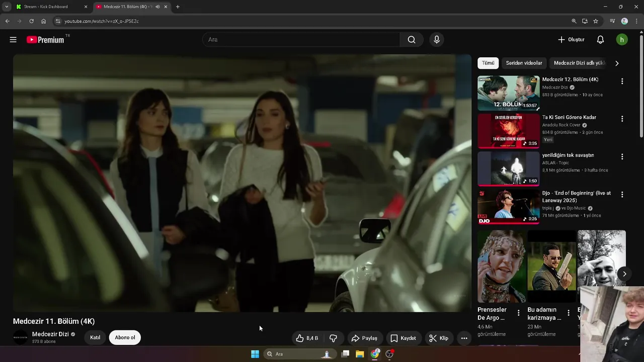This screenshot has width=644, height=362.
Task: Open browser home page icon
Action: click(x=43, y=21)
